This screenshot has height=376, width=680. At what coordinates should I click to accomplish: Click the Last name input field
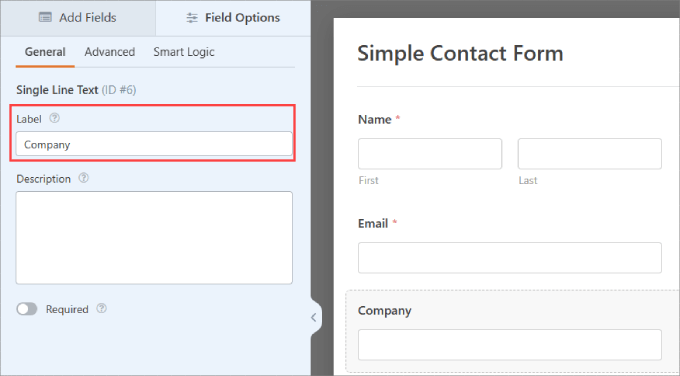[589, 154]
